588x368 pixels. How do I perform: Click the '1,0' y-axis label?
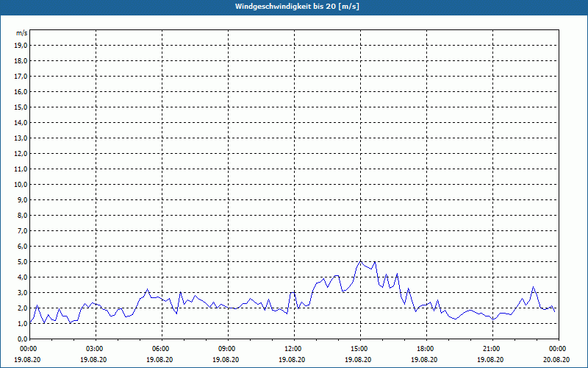tap(22, 323)
